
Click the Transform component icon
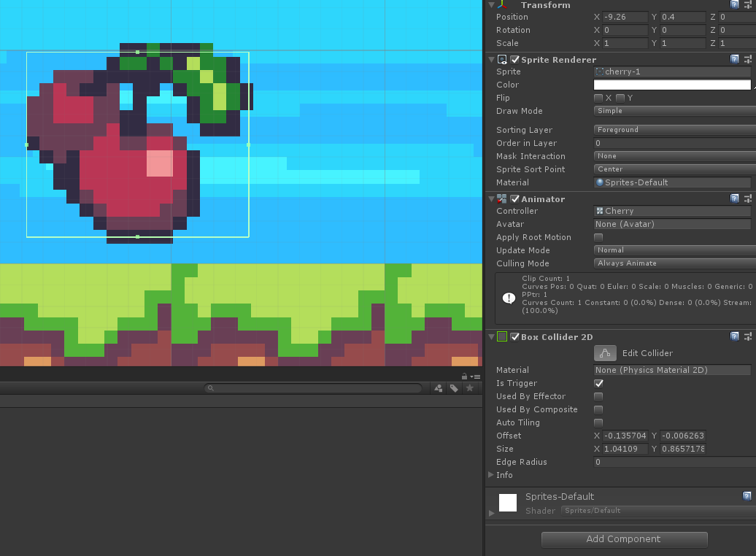tap(502, 4)
